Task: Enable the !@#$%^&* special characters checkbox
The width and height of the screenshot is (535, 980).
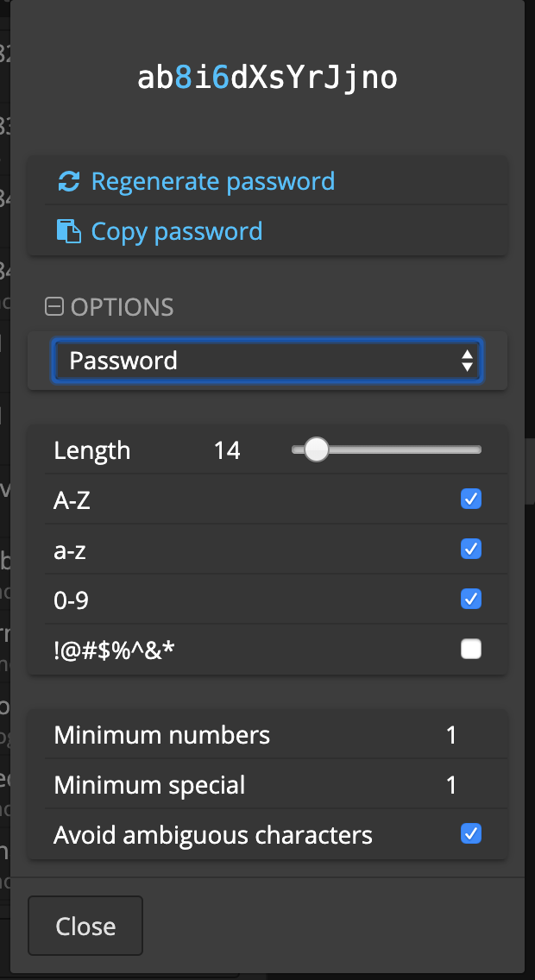Action: tap(471, 649)
